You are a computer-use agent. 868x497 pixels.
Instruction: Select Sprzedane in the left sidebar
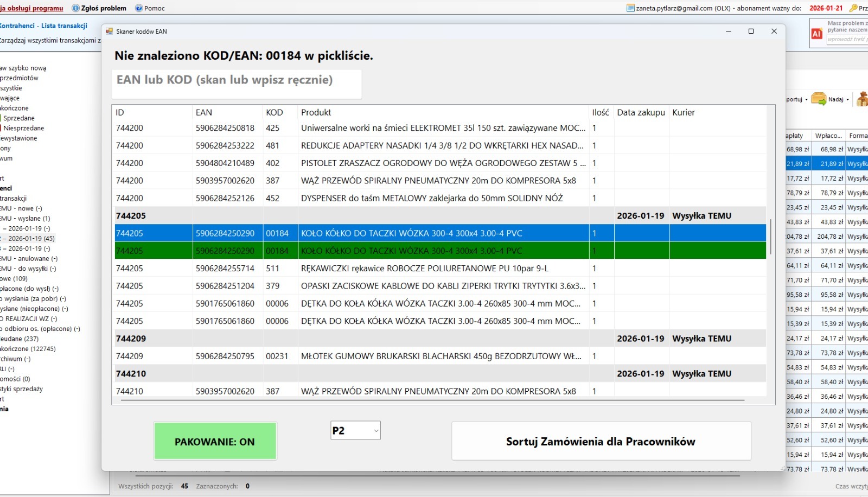[x=19, y=118]
